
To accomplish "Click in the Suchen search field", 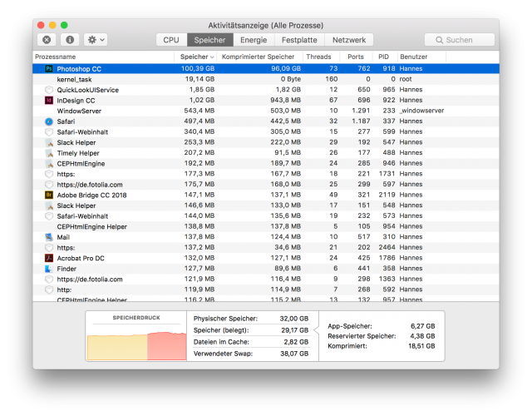I will click(x=460, y=40).
